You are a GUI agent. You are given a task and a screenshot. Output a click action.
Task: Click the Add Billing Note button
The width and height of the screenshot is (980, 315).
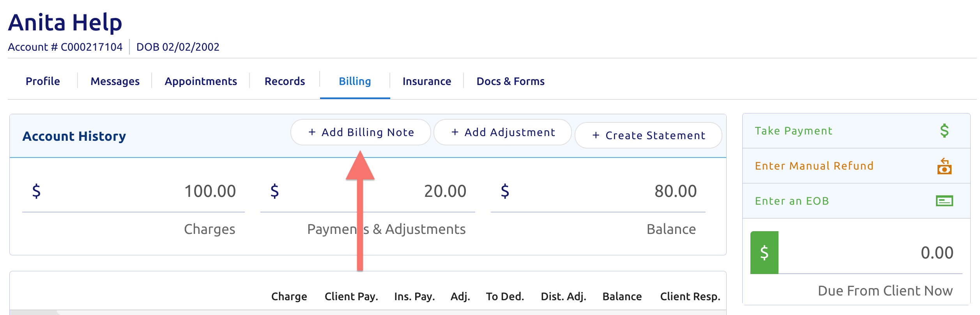(361, 132)
